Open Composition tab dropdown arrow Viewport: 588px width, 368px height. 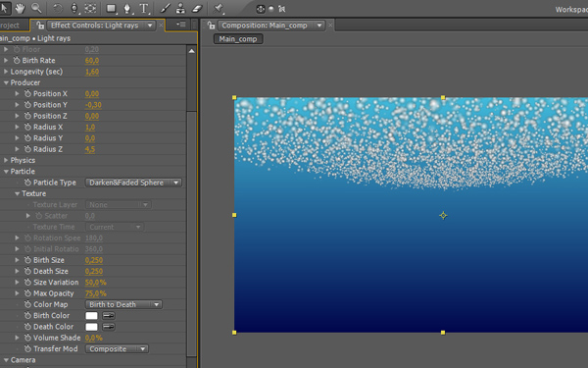pyautogui.click(x=319, y=26)
